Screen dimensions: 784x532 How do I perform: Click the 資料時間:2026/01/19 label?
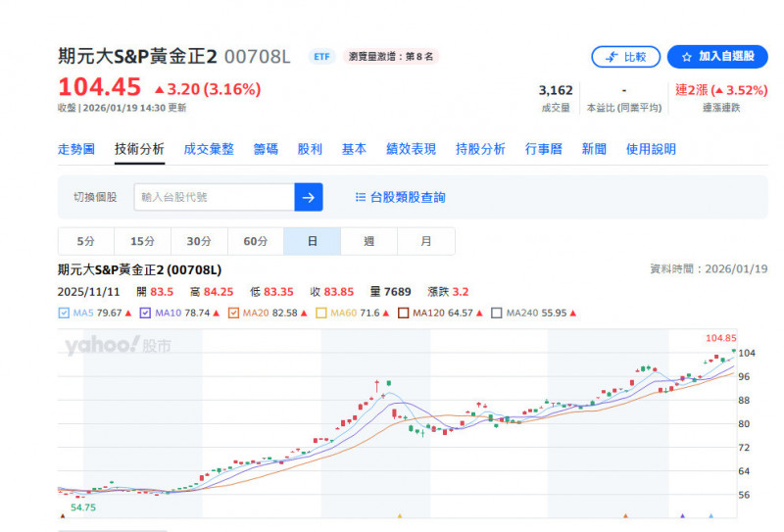pos(709,269)
